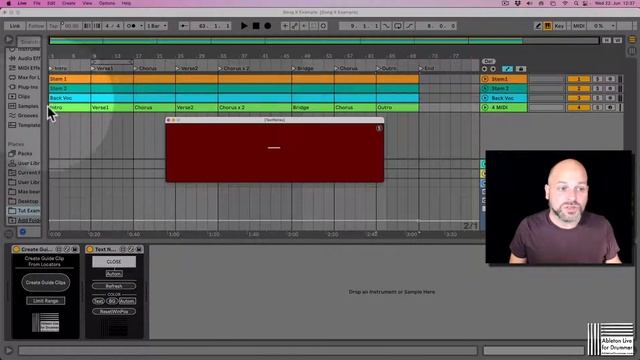Toggle Lock Envelopes icon

click(520, 69)
